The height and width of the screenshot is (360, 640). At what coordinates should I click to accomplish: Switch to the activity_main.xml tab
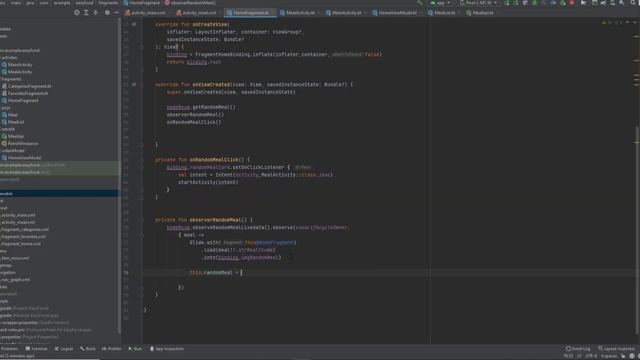[146, 13]
